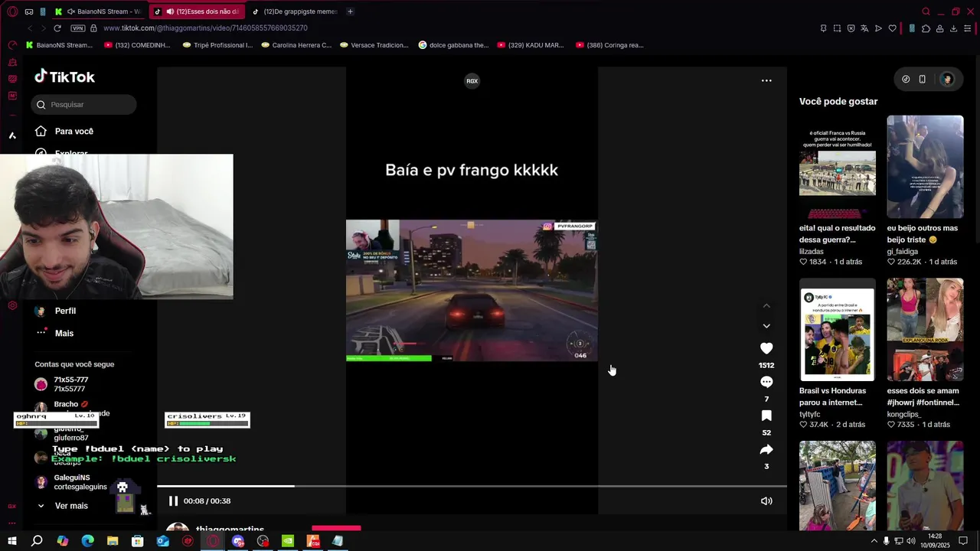Open the browser downloads icon
This screenshot has width=980, height=551.
(953, 28)
